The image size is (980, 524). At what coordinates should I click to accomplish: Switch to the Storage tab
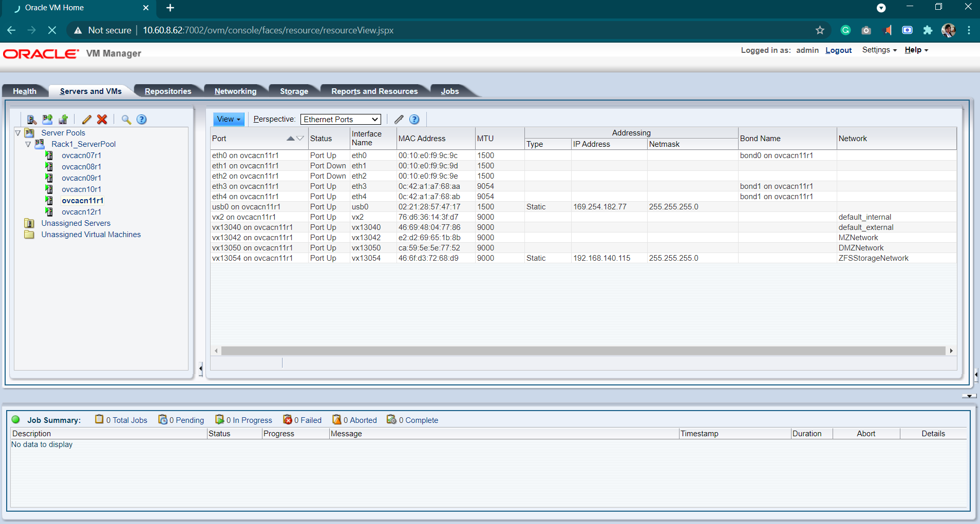tap(294, 91)
